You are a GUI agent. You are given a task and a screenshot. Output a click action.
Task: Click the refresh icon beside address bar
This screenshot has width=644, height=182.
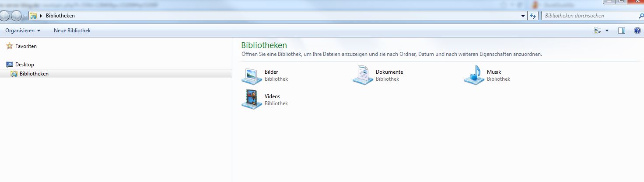tap(533, 16)
